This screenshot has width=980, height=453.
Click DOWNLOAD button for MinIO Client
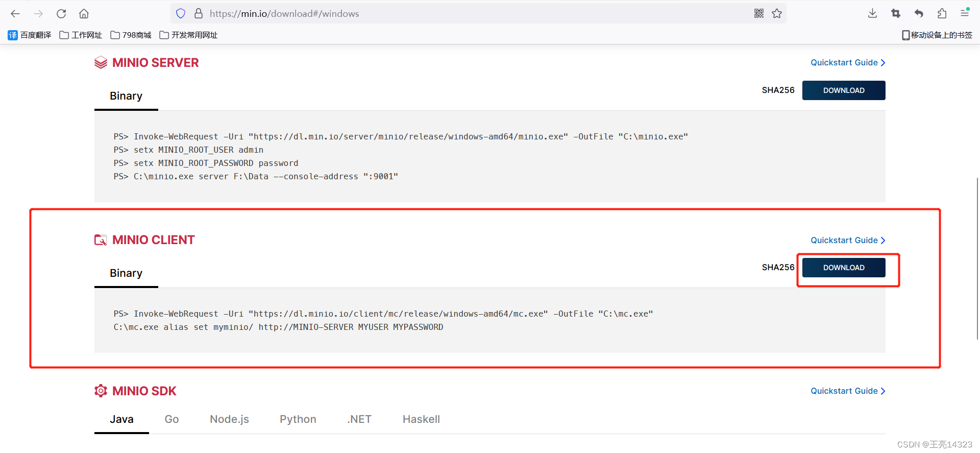pyautogui.click(x=844, y=268)
